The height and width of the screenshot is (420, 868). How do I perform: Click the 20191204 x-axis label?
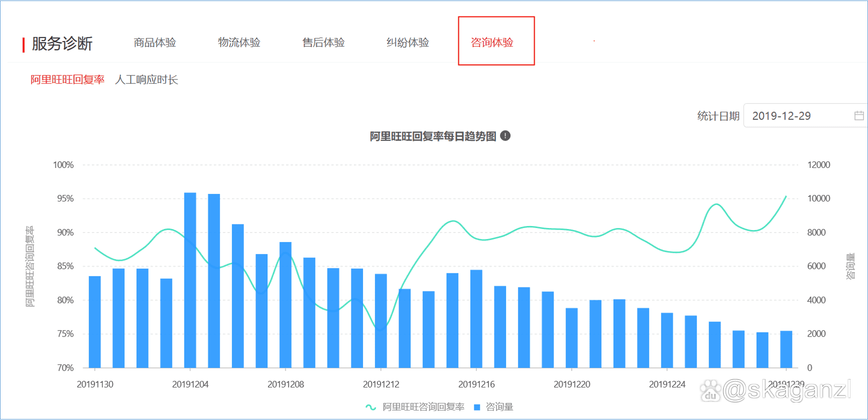click(x=190, y=384)
